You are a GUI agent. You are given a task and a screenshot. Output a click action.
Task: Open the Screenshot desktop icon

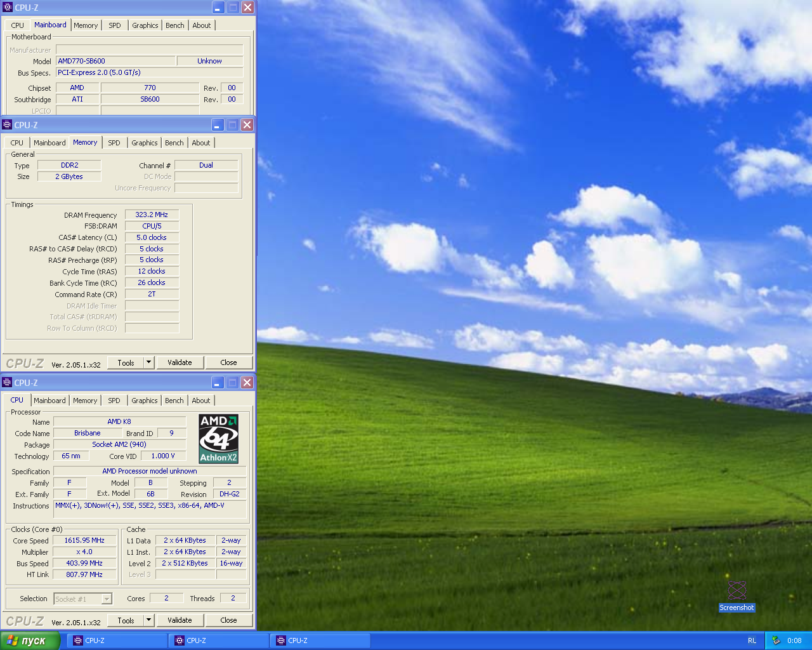(737, 595)
